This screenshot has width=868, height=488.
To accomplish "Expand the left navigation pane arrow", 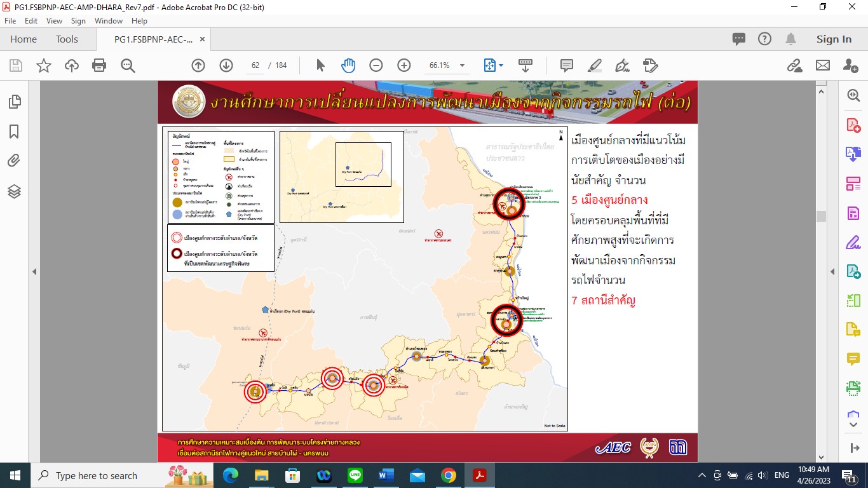I will 34,272.
